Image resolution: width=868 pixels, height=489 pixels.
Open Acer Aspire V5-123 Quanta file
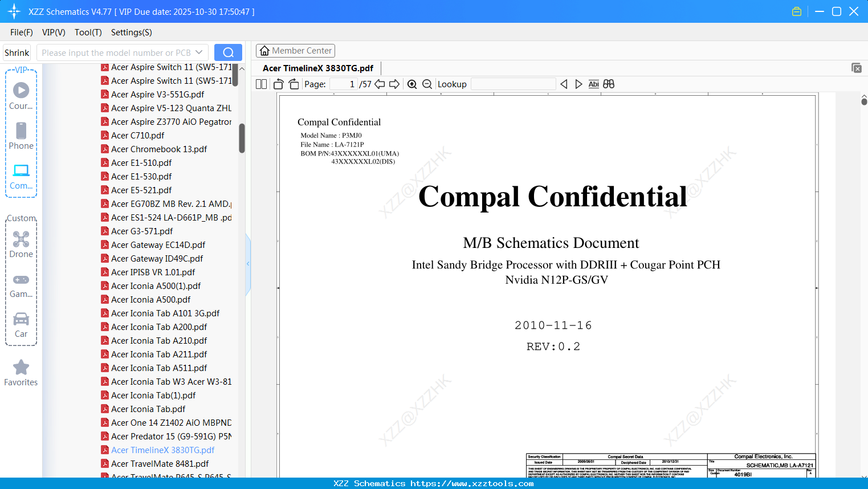[x=171, y=108]
